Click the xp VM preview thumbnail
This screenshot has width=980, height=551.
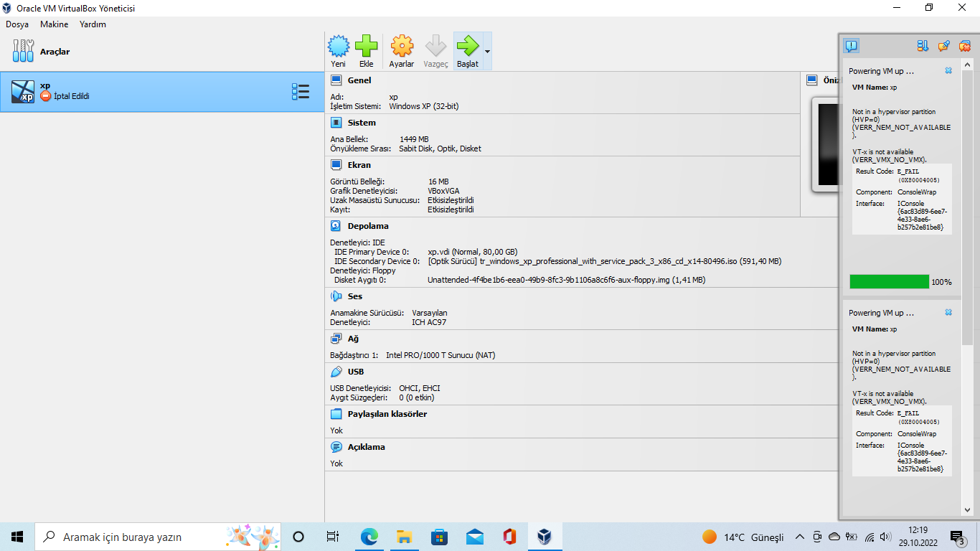click(825, 144)
